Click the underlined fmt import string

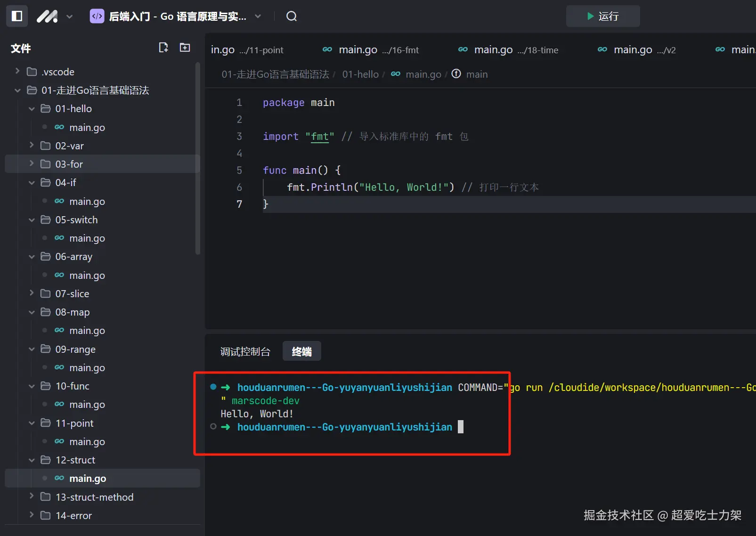[x=320, y=137]
